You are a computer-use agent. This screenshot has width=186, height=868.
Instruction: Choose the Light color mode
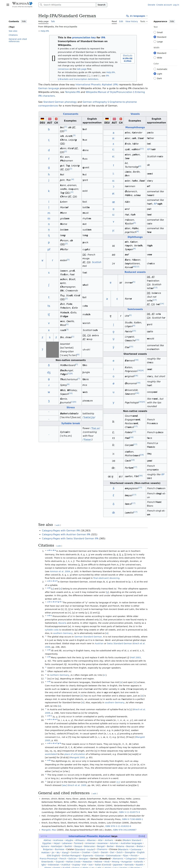pos(155,74)
